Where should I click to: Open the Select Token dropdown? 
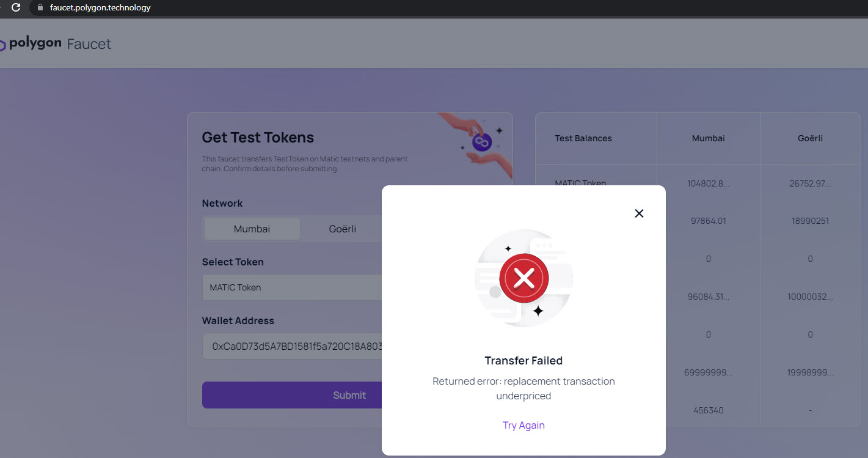pos(293,287)
